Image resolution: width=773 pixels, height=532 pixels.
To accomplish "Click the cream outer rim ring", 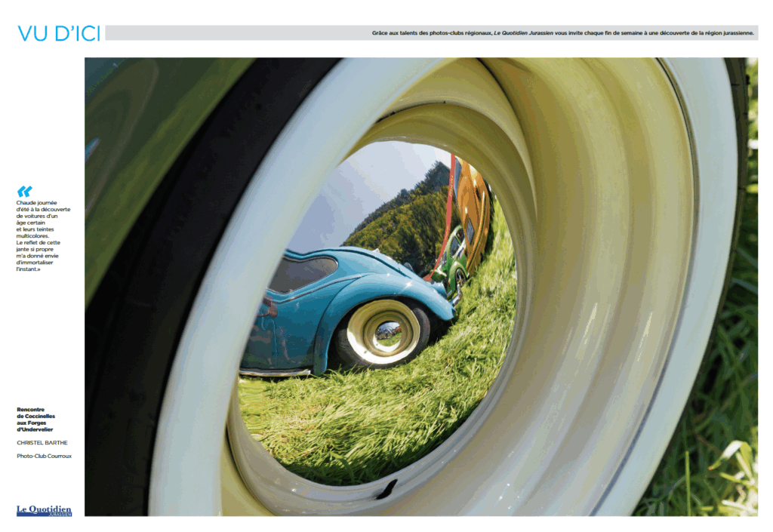I will (642, 302).
